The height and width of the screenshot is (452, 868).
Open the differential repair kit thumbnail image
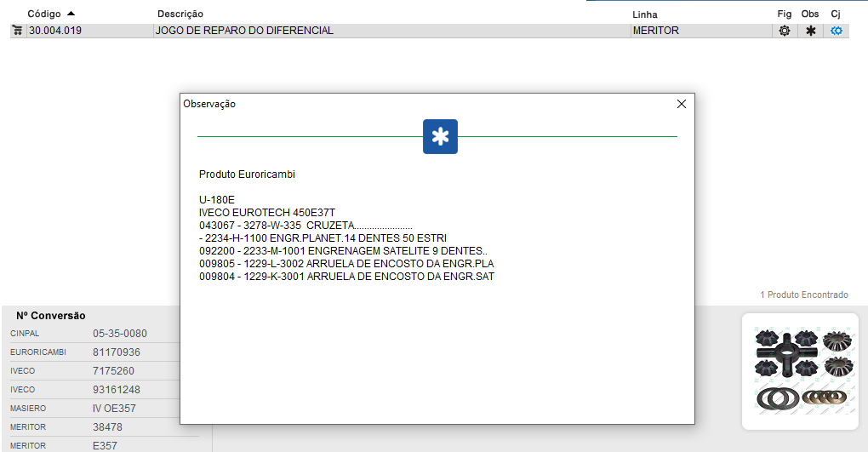click(x=802, y=371)
